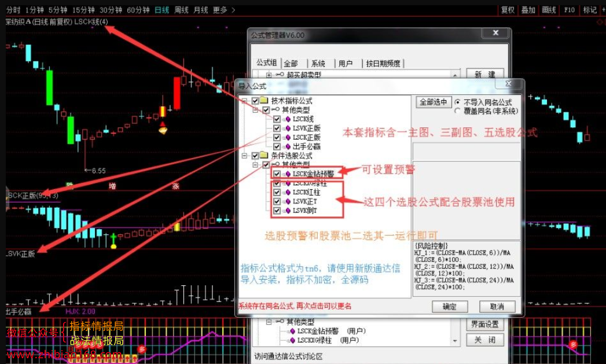
Task: Select the 月线 period
Action: 201,10
